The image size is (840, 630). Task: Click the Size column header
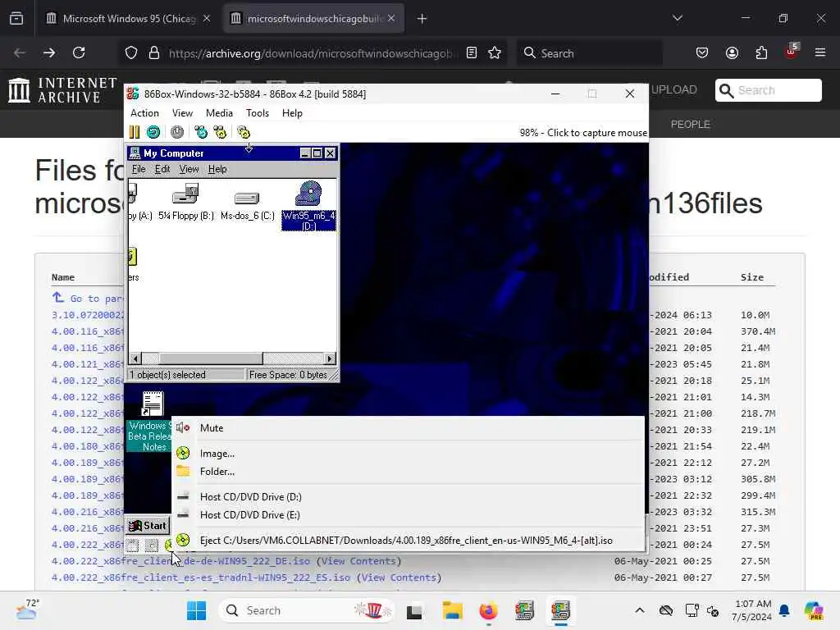pyautogui.click(x=752, y=277)
